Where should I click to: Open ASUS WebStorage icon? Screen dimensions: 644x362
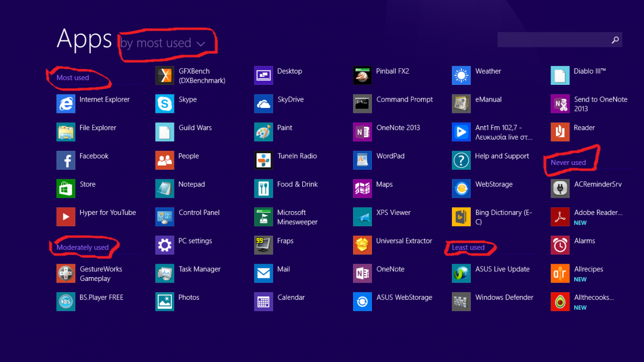click(362, 302)
